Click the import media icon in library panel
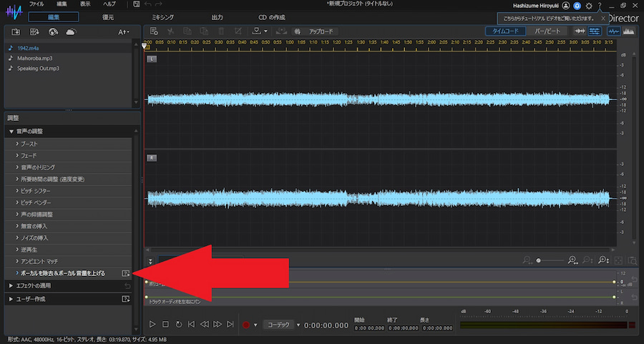Image resolution: width=644 pixels, height=344 pixels. [16, 31]
